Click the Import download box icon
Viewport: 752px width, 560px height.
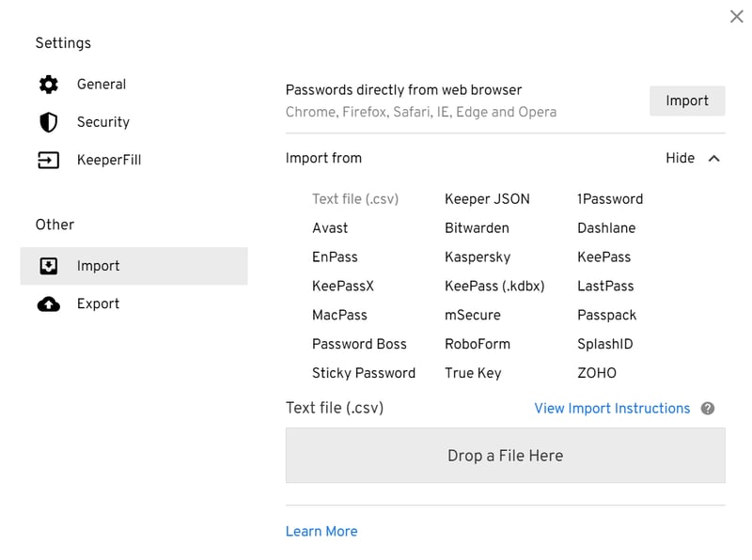49,266
